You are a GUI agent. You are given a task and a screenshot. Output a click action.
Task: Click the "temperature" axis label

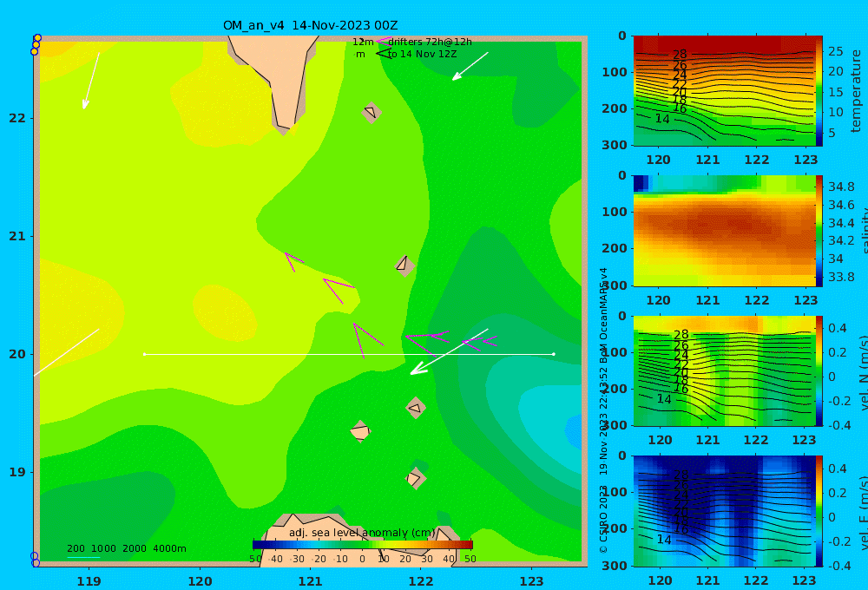[856, 91]
